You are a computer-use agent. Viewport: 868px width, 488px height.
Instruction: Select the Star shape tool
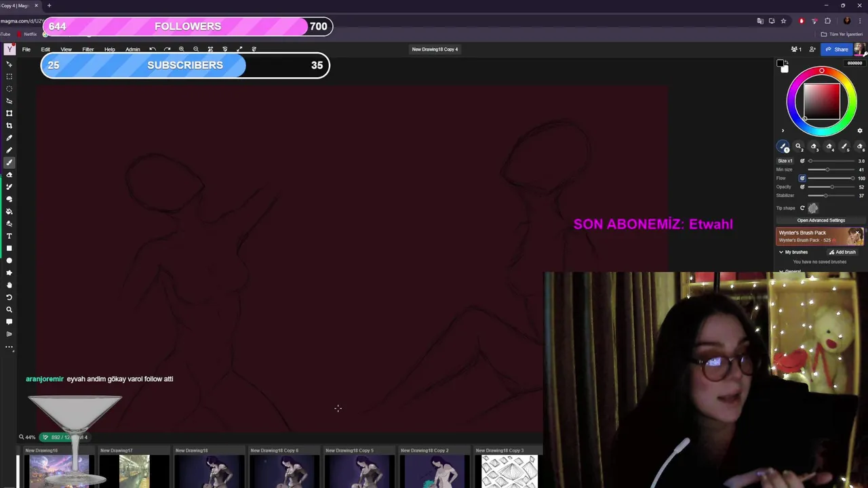[x=9, y=272]
